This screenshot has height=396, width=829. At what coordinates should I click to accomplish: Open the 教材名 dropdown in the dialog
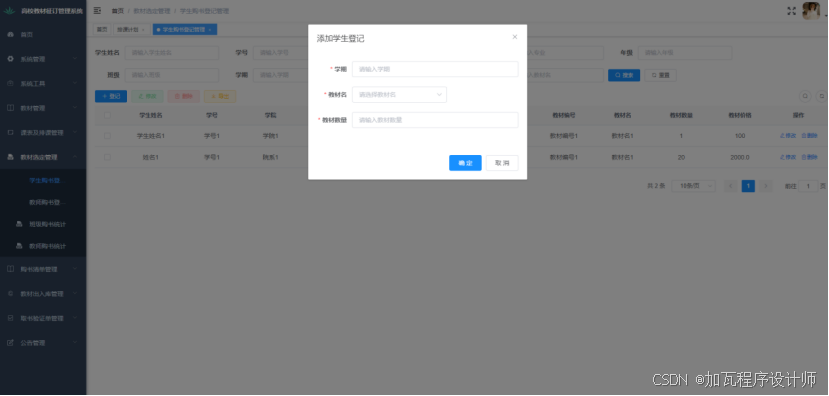(399, 95)
